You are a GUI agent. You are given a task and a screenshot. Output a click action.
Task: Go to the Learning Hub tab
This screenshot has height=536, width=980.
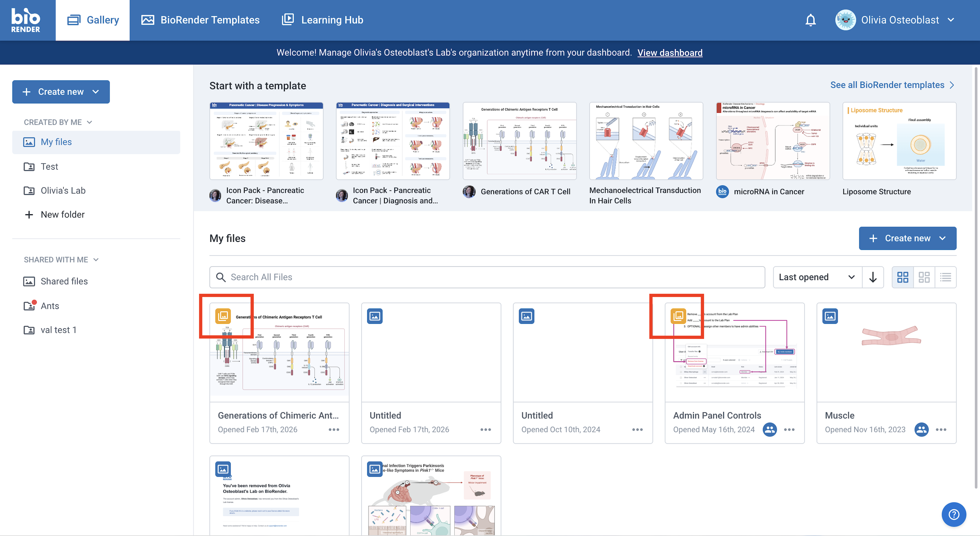323,20
